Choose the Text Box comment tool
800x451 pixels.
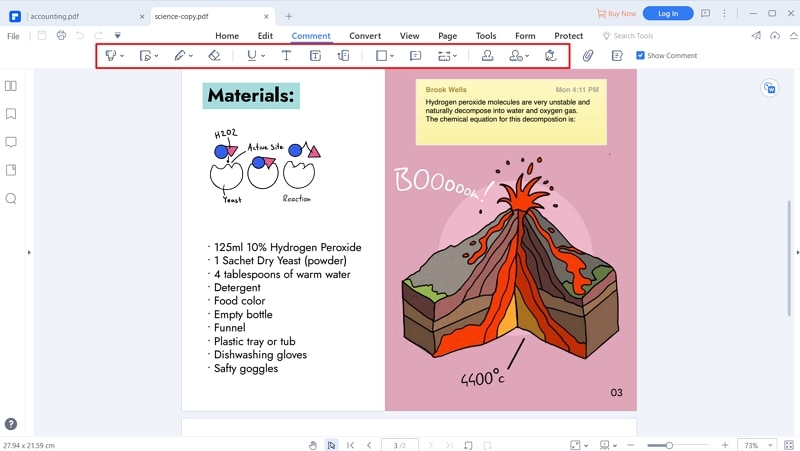[x=315, y=56]
